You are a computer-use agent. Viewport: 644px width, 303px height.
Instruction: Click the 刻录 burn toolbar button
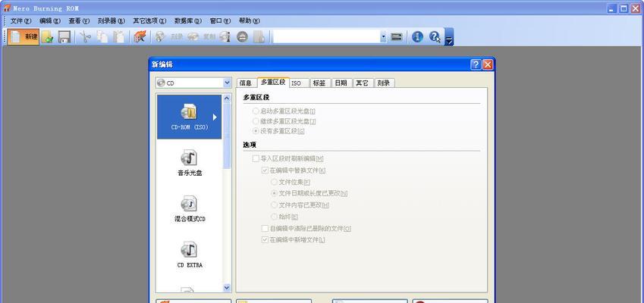(x=169, y=37)
